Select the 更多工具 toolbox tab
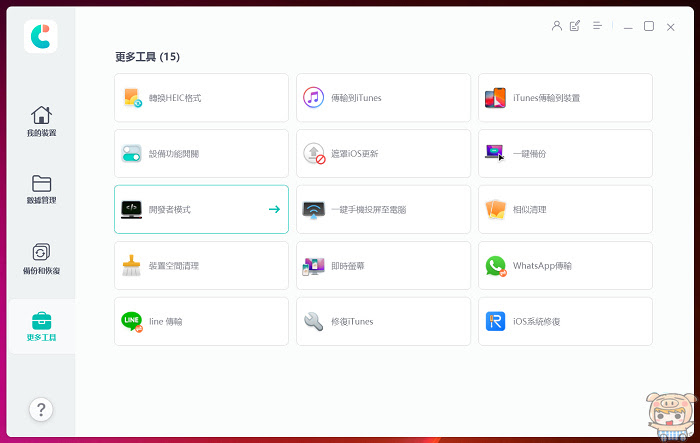 click(x=41, y=326)
